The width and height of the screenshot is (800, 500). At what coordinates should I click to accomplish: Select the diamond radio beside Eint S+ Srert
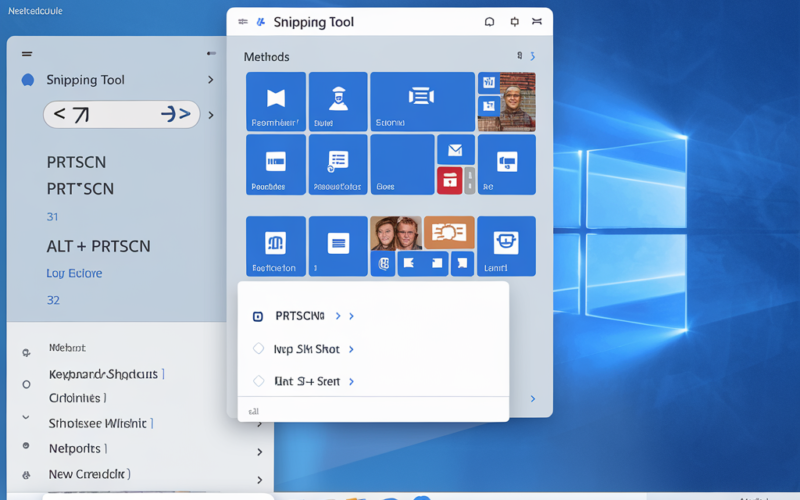pos(259,381)
